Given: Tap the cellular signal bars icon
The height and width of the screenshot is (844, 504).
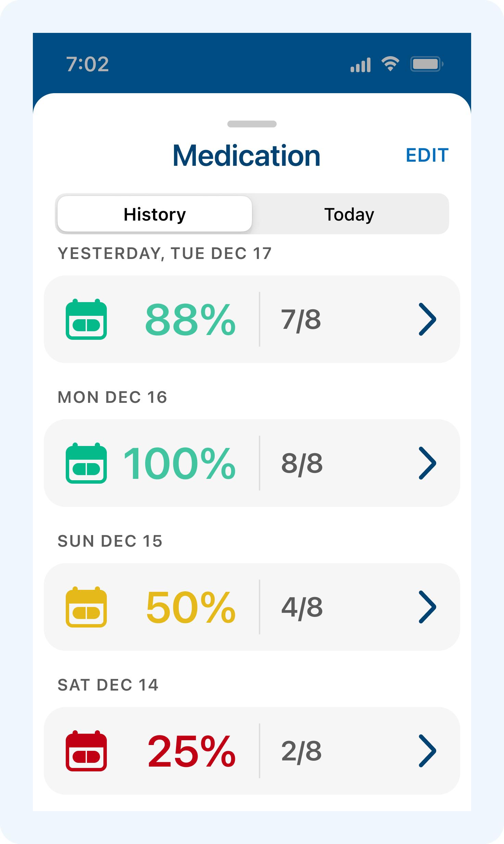Looking at the screenshot, I should tap(361, 65).
